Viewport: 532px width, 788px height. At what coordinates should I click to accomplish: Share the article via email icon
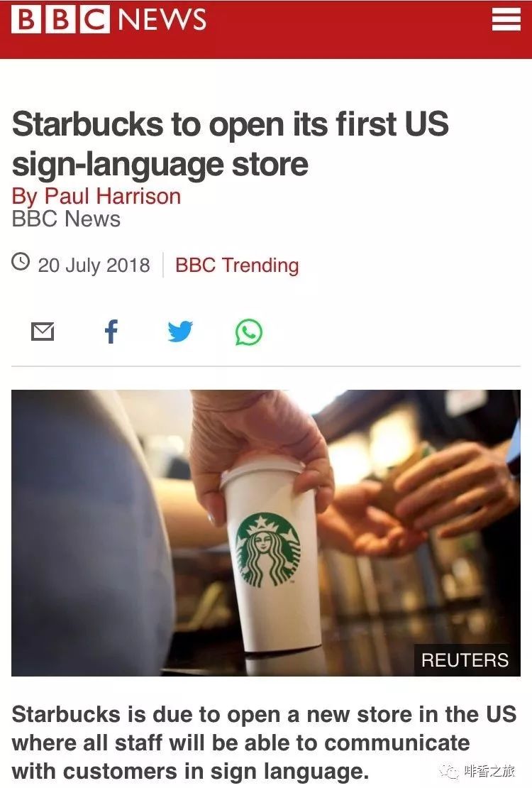click(43, 332)
